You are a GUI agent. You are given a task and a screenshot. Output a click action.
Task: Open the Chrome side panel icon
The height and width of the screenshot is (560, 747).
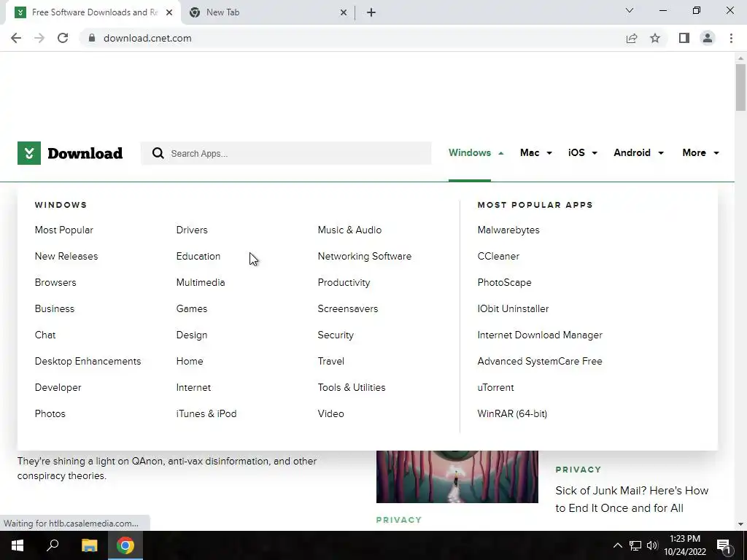(x=684, y=38)
